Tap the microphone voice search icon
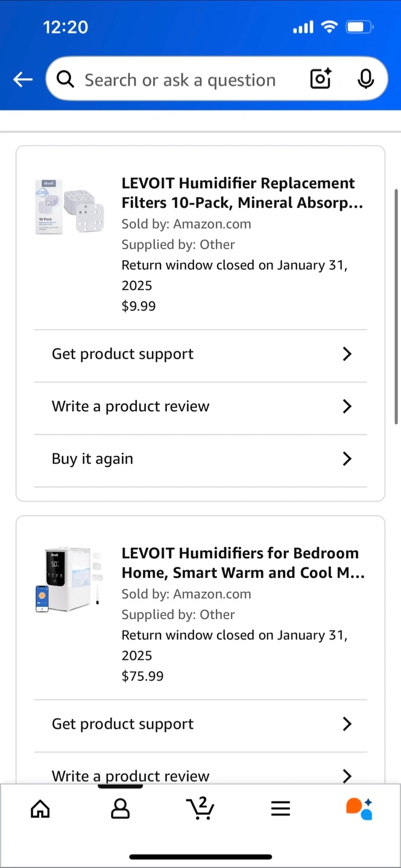401x868 pixels. click(x=365, y=79)
